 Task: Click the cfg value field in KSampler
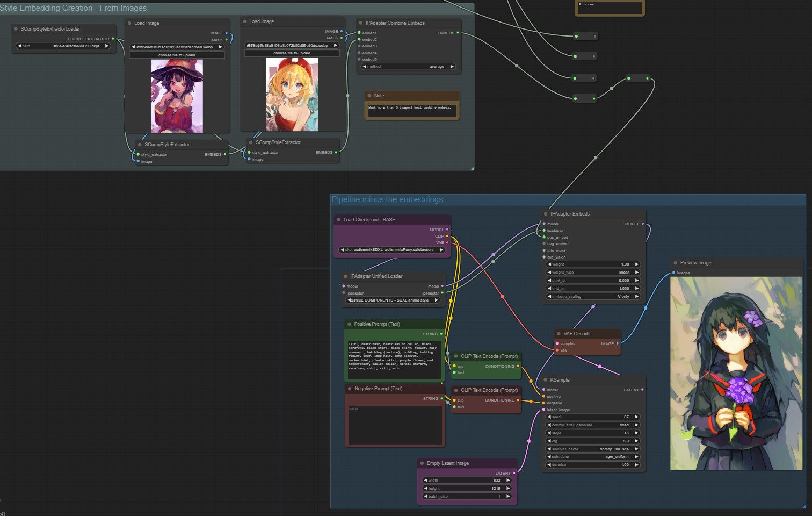point(593,441)
